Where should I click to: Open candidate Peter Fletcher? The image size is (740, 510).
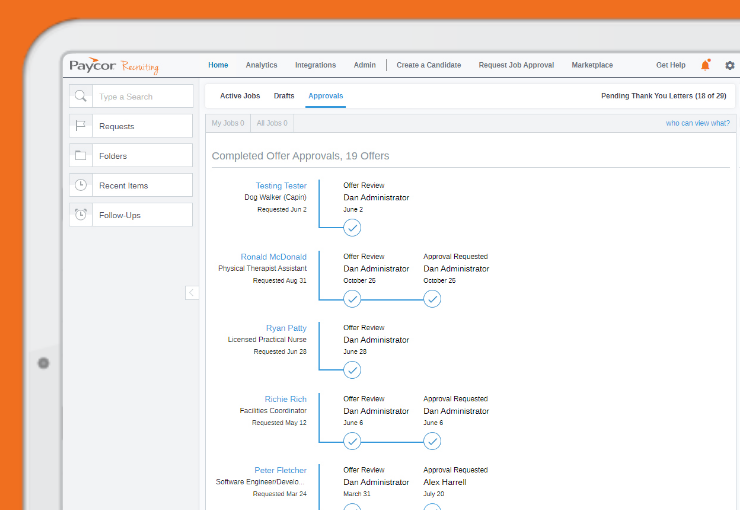tap(281, 470)
